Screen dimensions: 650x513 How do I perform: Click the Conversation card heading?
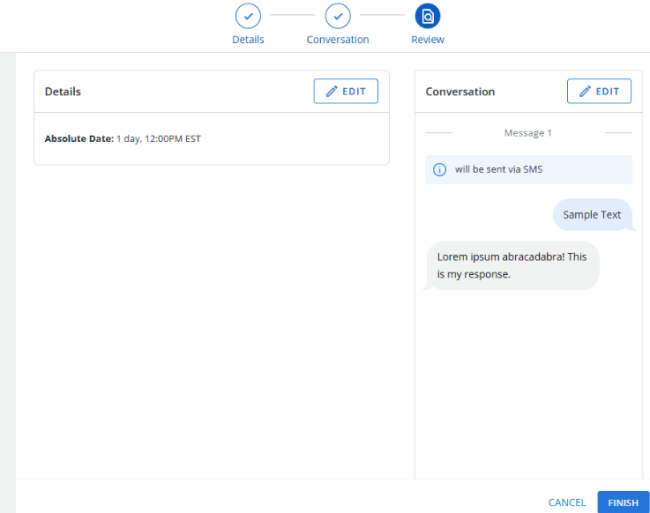(x=460, y=92)
